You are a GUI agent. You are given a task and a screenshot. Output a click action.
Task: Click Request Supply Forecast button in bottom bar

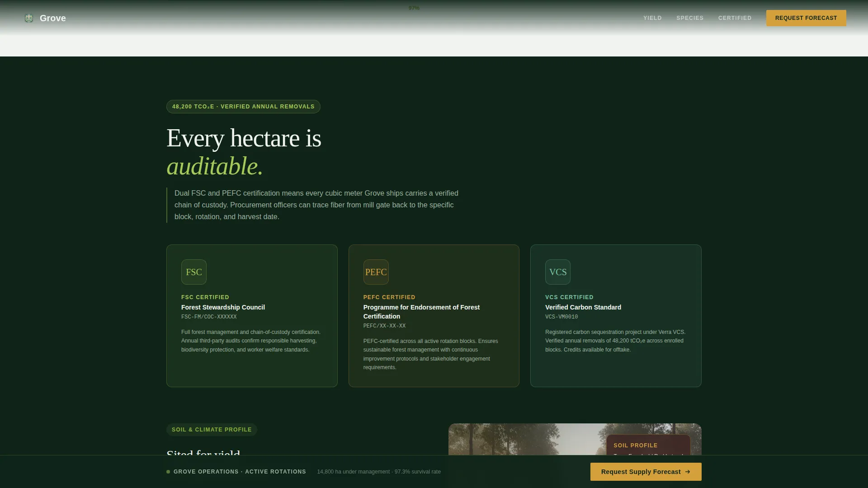coord(646,472)
